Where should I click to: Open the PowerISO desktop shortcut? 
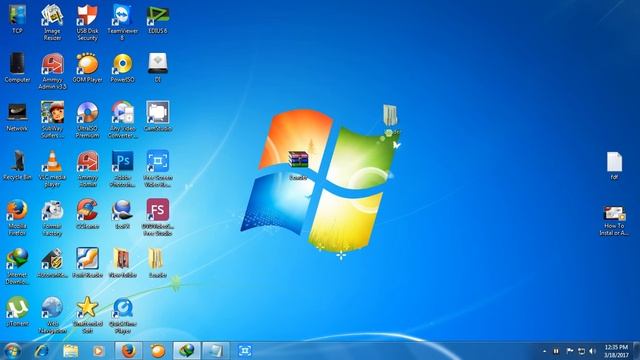point(122,68)
